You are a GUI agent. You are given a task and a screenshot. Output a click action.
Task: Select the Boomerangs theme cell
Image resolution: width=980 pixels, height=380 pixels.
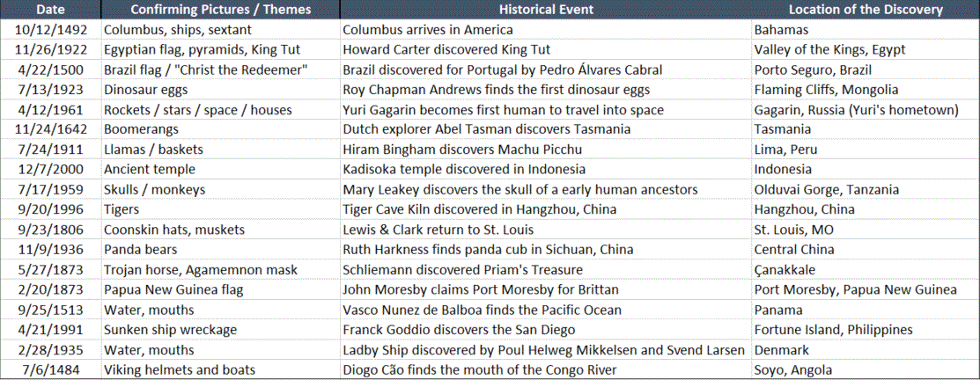(x=221, y=129)
